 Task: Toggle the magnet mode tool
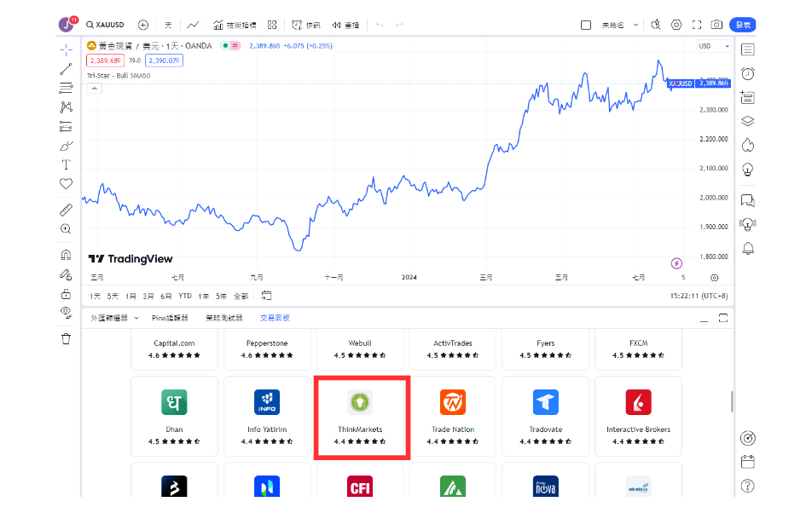tap(66, 255)
